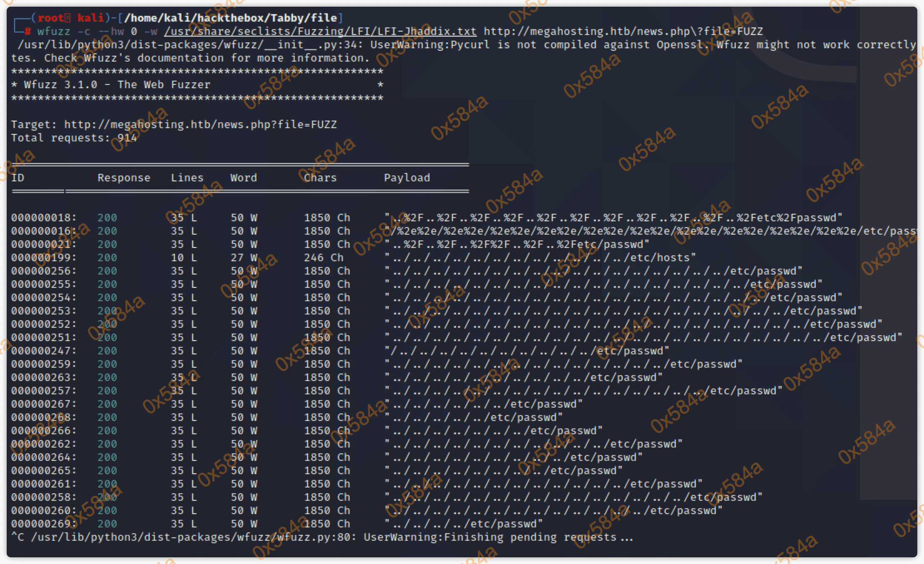This screenshot has width=924, height=564.
Task: Click the Target URL line
Action: point(174,124)
